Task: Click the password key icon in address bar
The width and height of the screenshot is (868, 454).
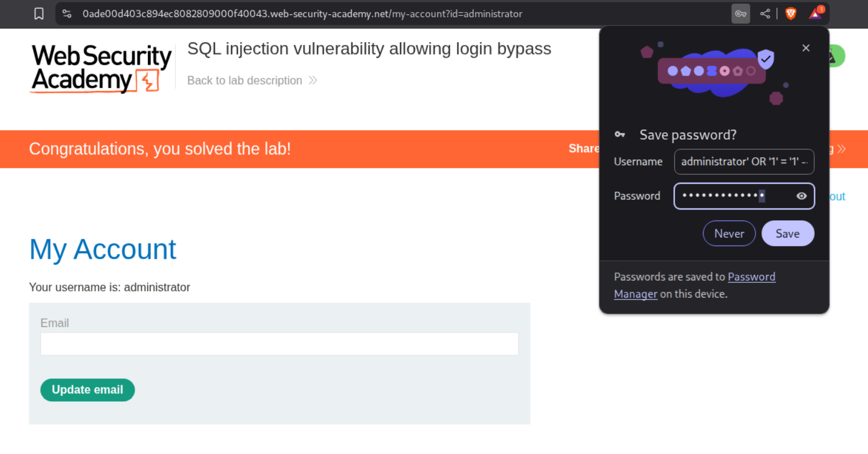Action: coord(740,14)
